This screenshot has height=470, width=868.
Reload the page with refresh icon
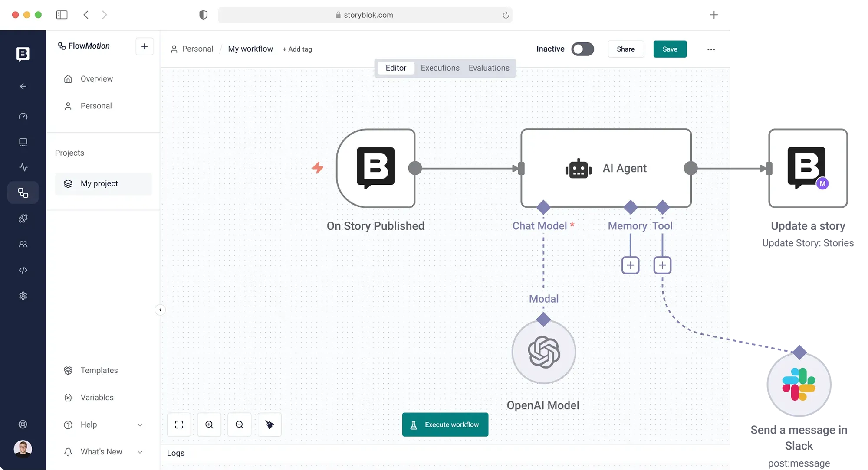point(506,15)
